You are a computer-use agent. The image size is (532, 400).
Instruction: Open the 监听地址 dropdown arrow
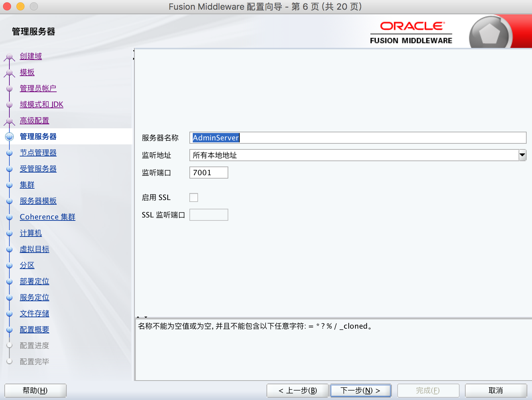[522, 155]
